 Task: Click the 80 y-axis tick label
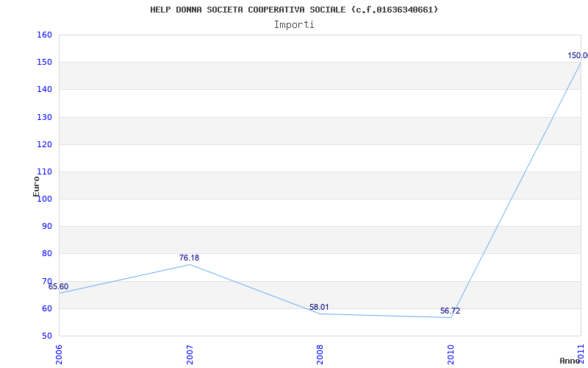[47, 254]
